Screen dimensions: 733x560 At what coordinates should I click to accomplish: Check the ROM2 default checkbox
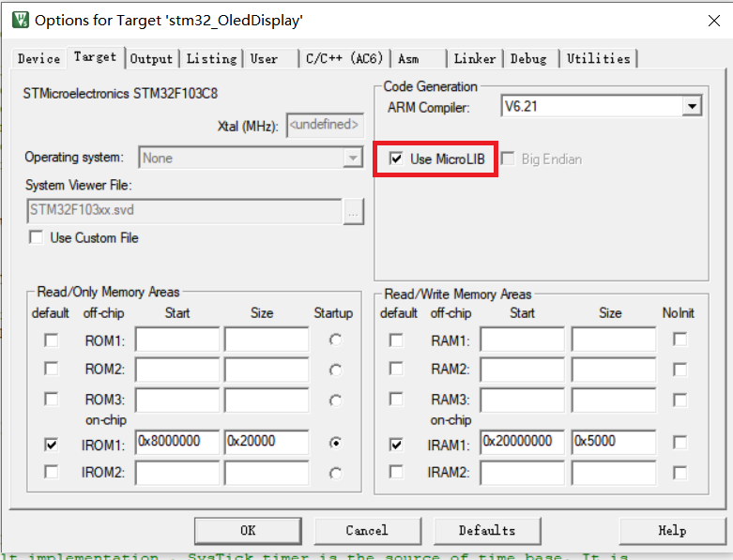[x=52, y=369]
